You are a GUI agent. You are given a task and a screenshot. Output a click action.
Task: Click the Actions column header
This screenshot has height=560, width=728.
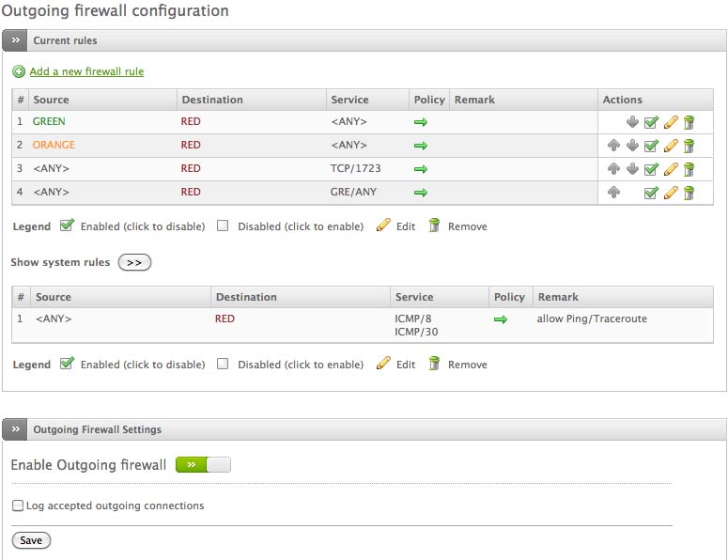click(622, 100)
